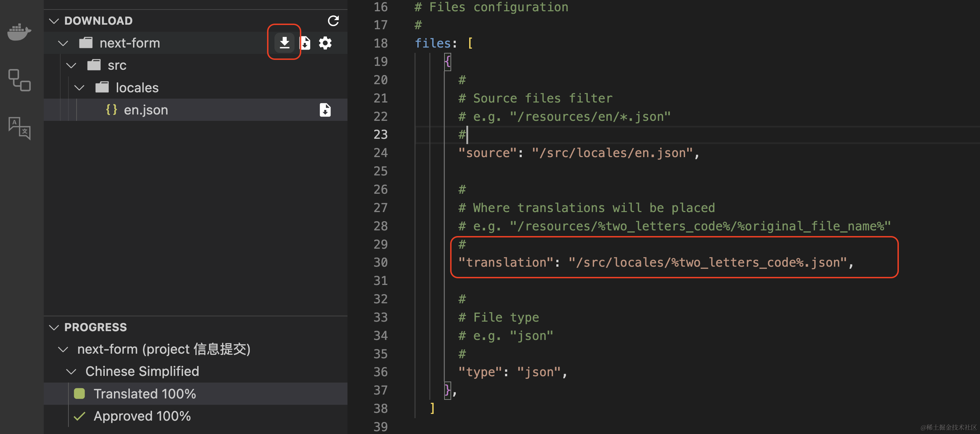Image resolution: width=980 pixels, height=434 pixels.
Task: Collapse Chinese Simplified progress node
Action: click(71, 371)
